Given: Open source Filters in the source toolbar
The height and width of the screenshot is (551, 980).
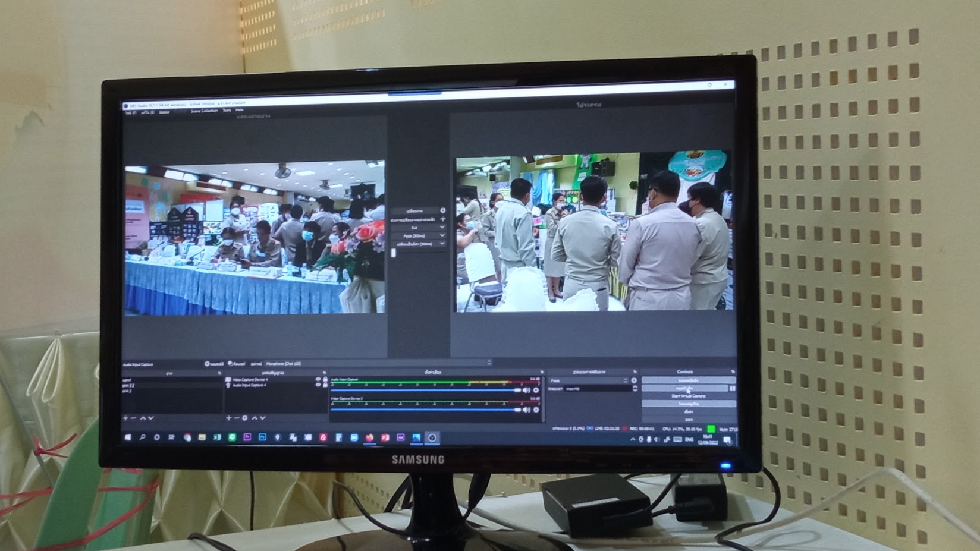Looking at the screenshot, I should pyautogui.click(x=236, y=364).
